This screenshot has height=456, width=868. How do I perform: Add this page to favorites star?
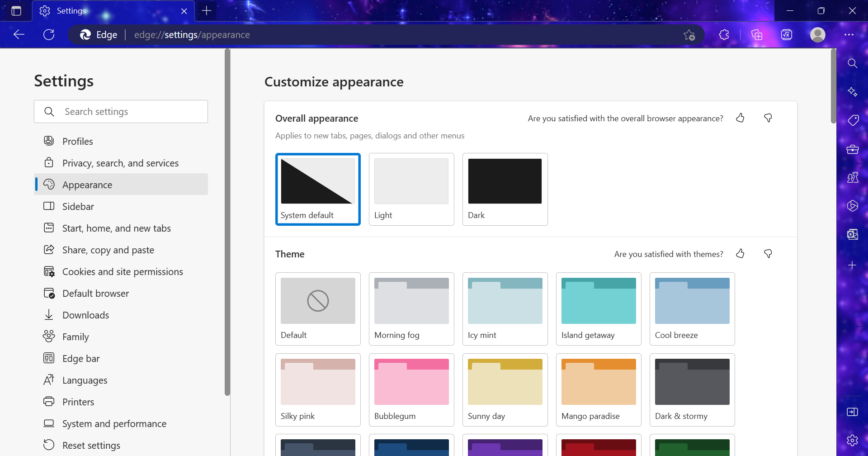(689, 35)
